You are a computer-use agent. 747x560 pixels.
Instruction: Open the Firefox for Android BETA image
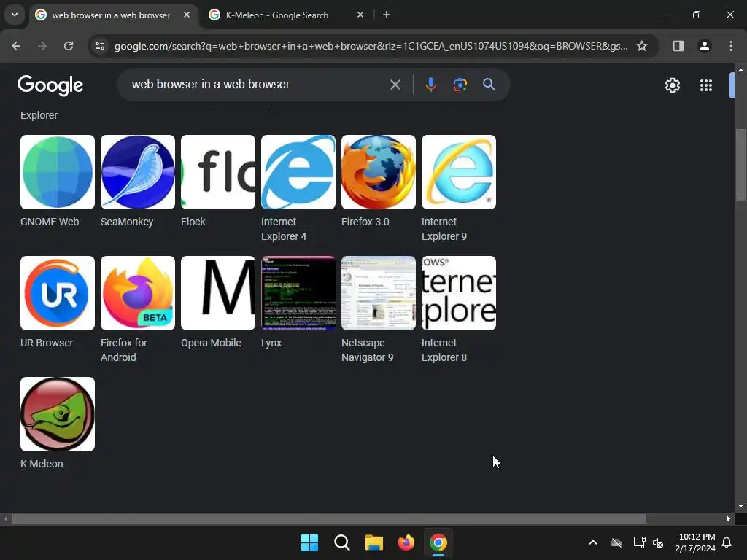point(138,293)
